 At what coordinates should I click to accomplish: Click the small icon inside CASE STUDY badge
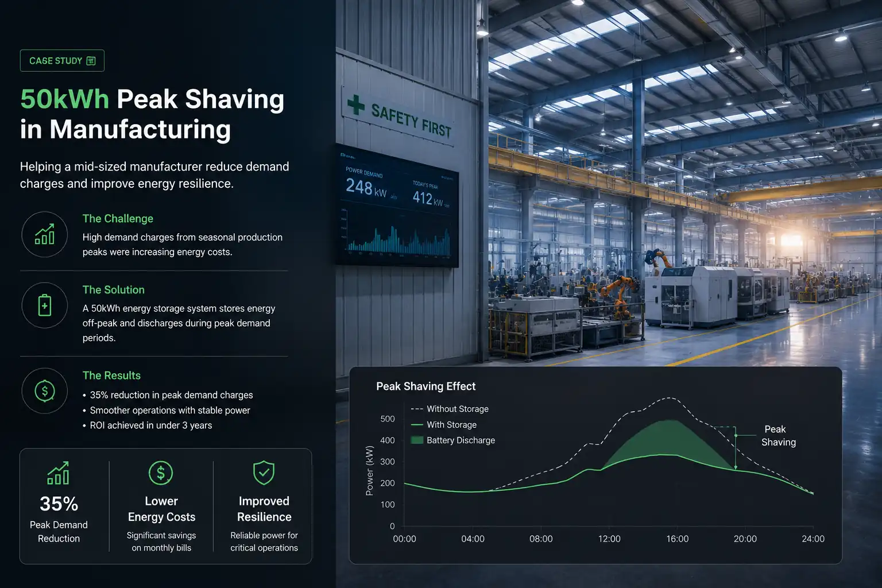pos(91,61)
